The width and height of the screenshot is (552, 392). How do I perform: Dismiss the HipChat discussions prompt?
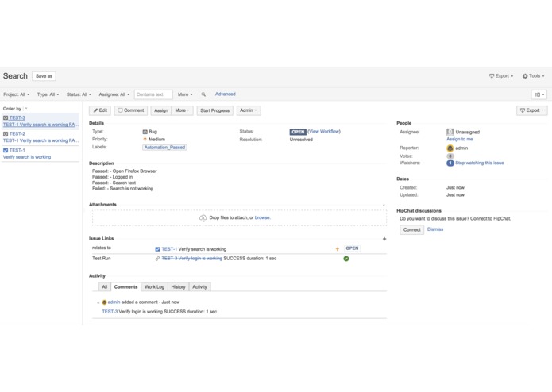(x=435, y=229)
